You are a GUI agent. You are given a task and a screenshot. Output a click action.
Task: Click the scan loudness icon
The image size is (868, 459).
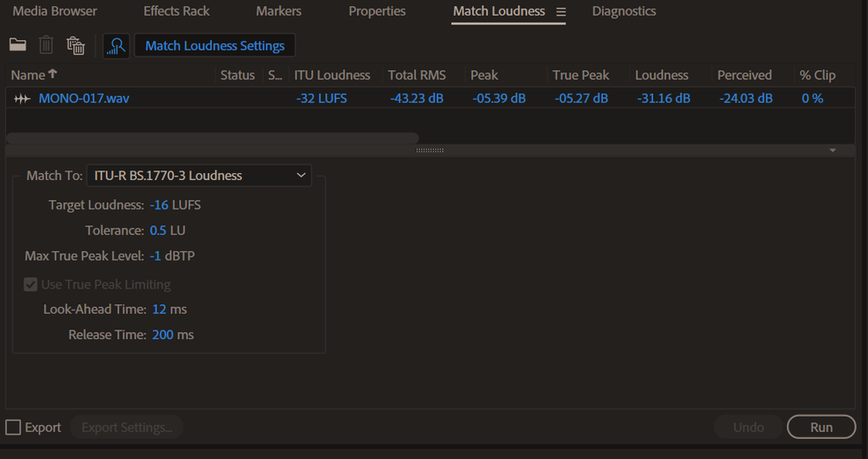(116, 46)
